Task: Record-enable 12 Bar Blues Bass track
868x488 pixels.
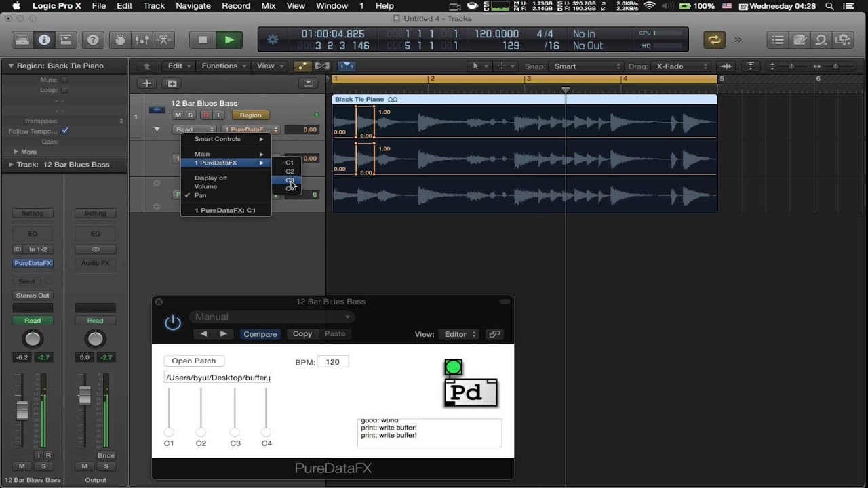Action: (205, 115)
